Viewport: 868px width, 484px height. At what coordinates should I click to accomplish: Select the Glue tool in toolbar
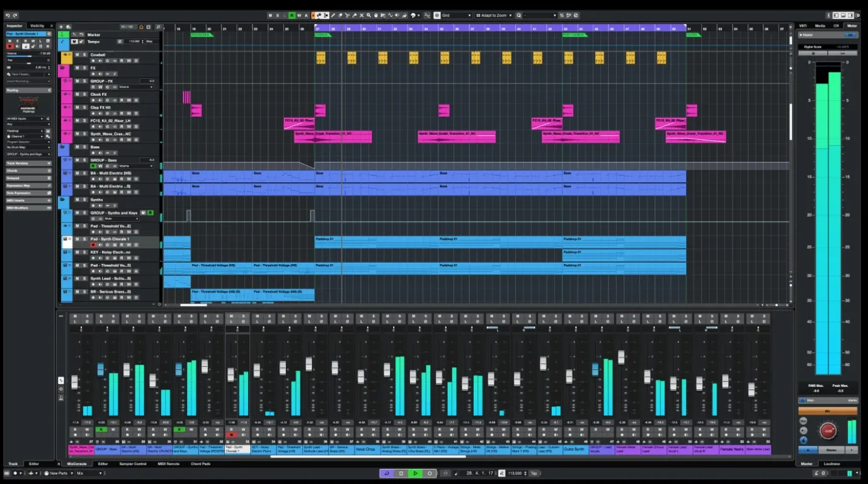tap(355, 15)
